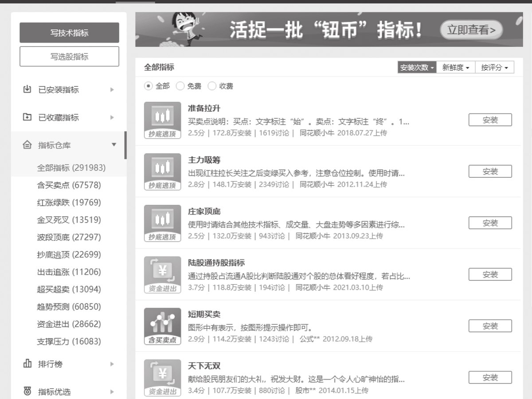Image resolution: width=532 pixels, height=399 pixels.
Task: Open the 主力吸筹 title link
Action: (x=204, y=160)
